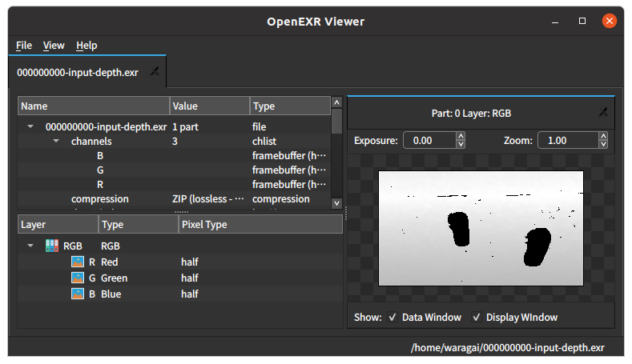Image resolution: width=632 pixels, height=364 pixels.
Task: Close the Part: 0 Layer: RGB panel
Action: tap(603, 112)
